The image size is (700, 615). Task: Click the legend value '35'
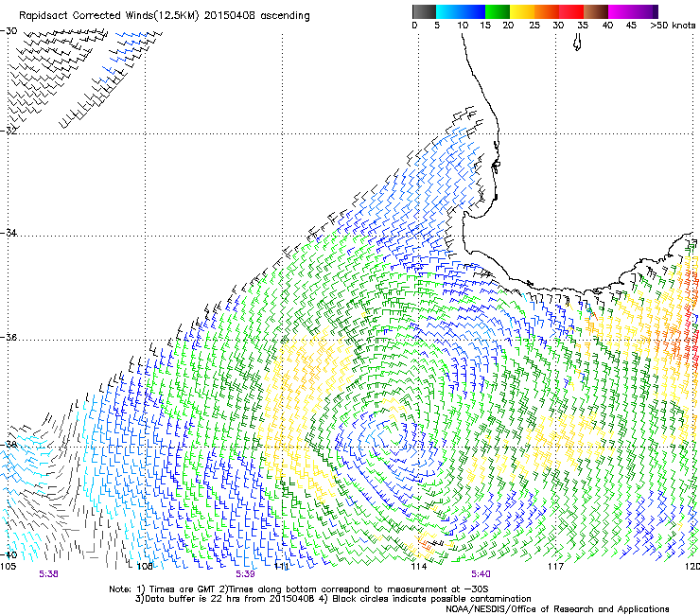tap(583, 26)
